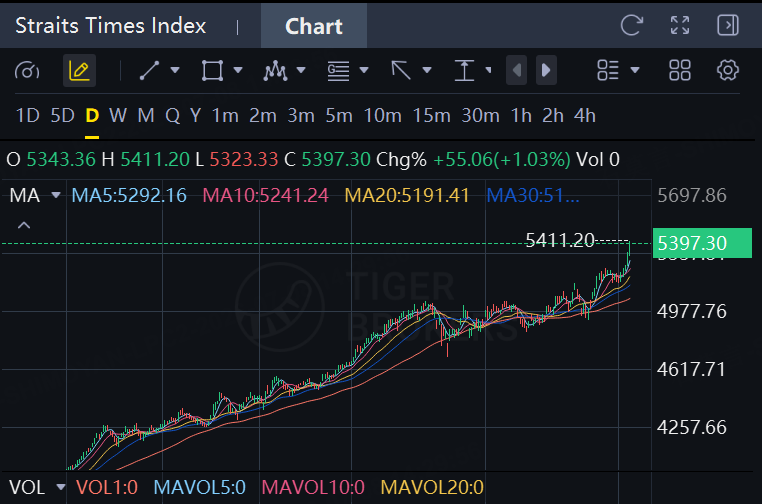Open the rectangle shape dropdown arrow
Image resolution: width=762 pixels, height=504 pixels.
coord(238,70)
